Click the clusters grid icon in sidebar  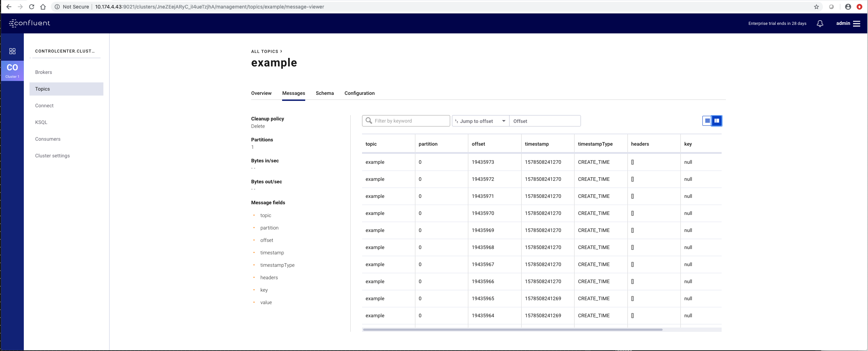(x=12, y=51)
